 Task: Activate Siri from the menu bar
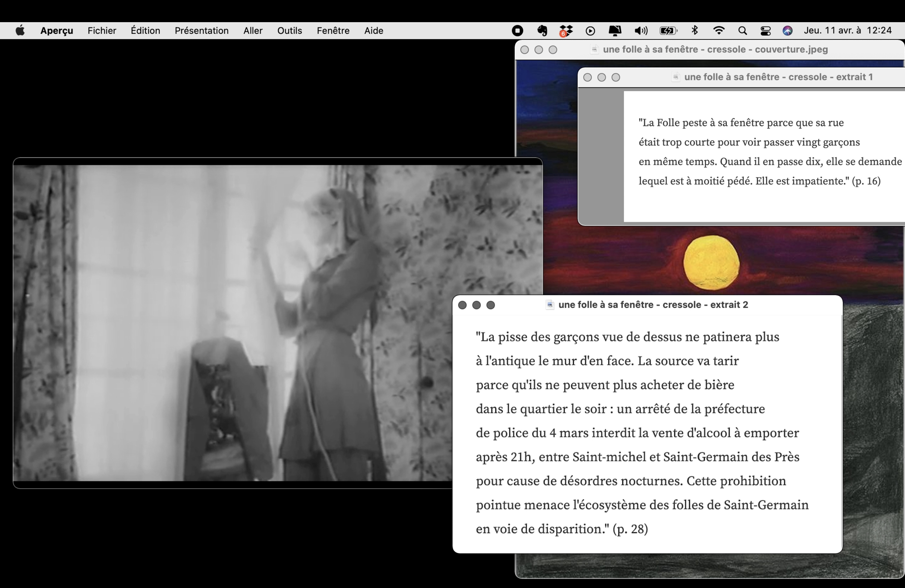pyautogui.click(x=787, y=31)
